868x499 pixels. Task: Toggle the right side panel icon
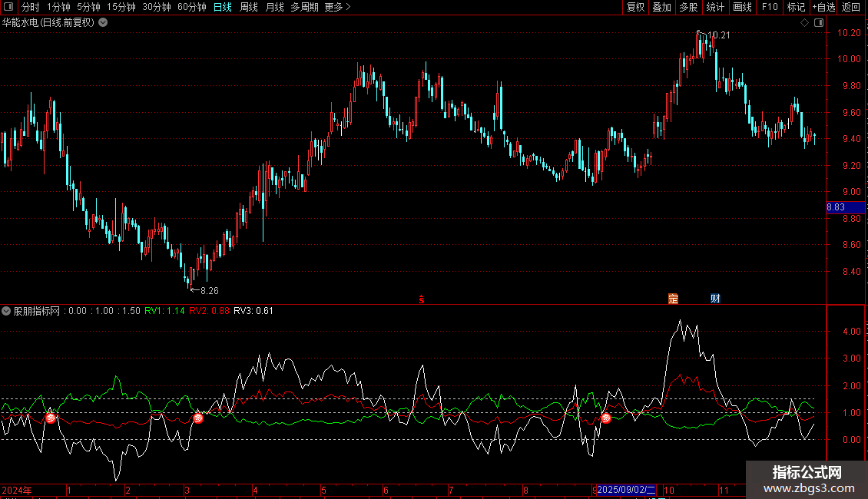[x=819, y=23]
